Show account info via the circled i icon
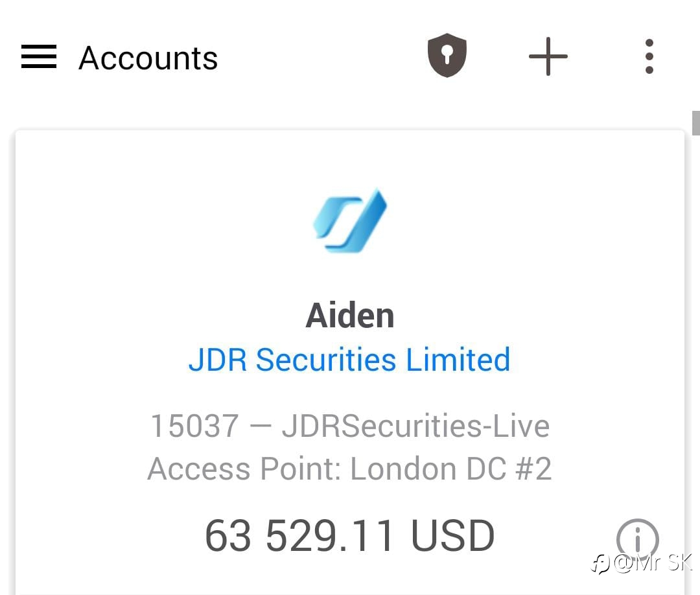The height and width of the screenshot is (595, 700). [638, 539]
